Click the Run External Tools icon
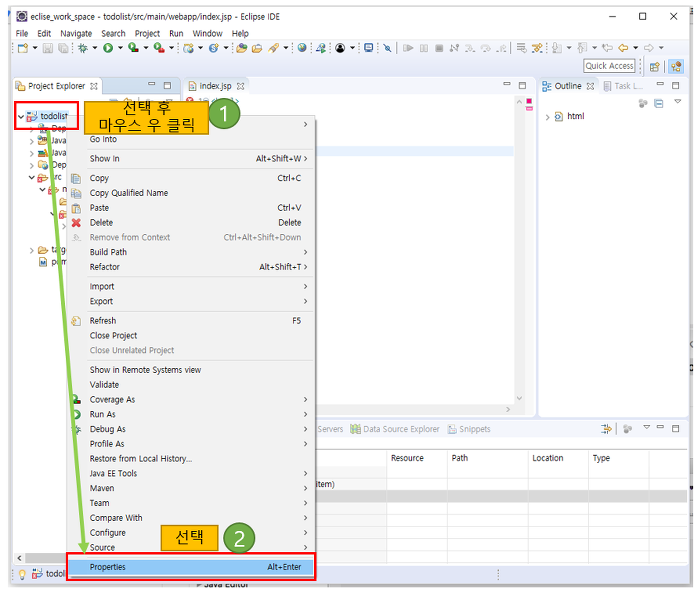Image resolution: width=694 pixels, height=596 pixels. (x=159, y=47)
